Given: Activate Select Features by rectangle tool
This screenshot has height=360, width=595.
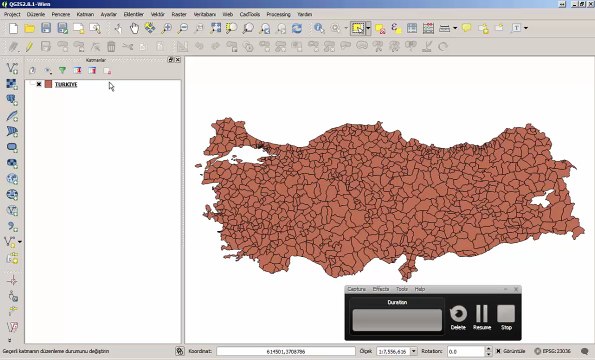Looking at the screenshot, I should (358, 28).
